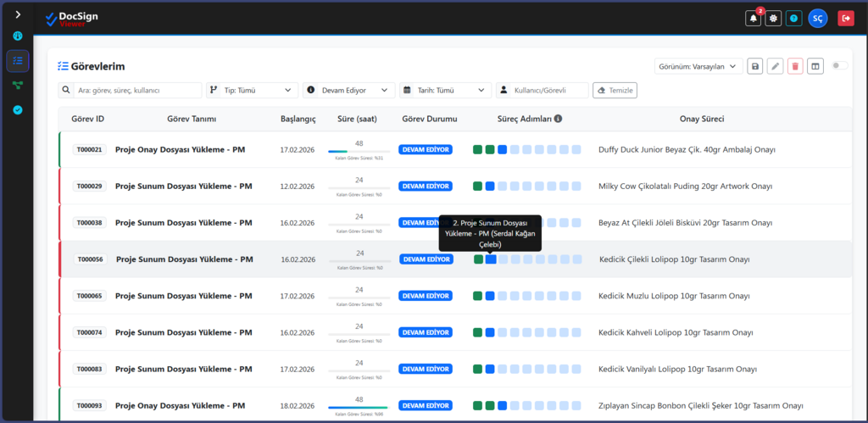The width and height of the screenshot is (868, 423).
Task: Toggle the switch next to column layout
Action: click(x=840, y=66)
